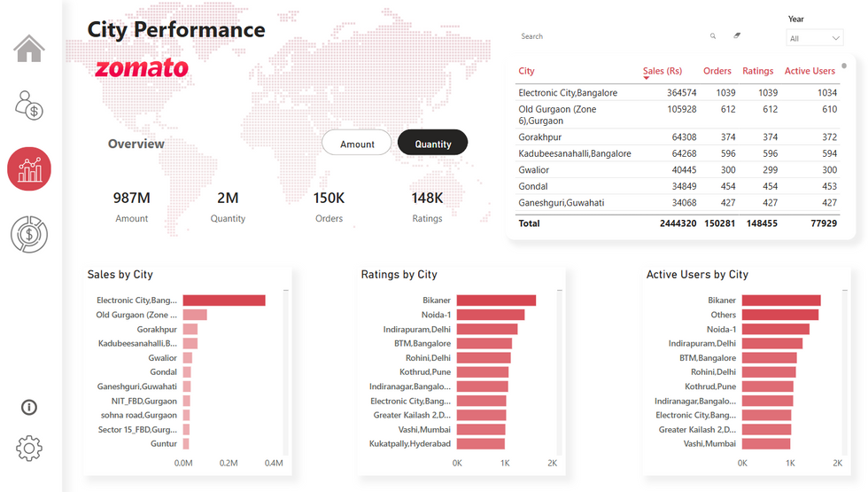868x492 pixels.
Task: Switch to Quantity view
Action: [x=433, y=144]
